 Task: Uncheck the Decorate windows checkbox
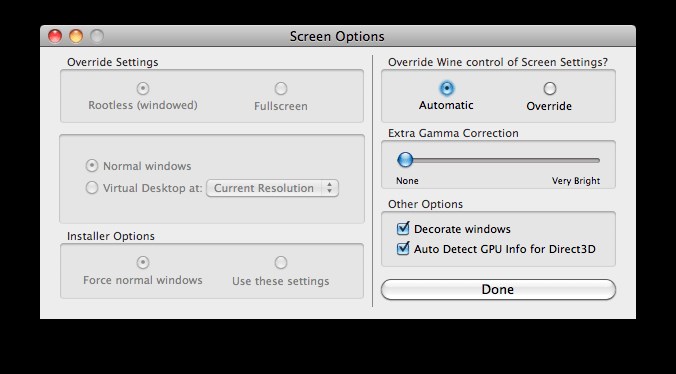(403, 228)
